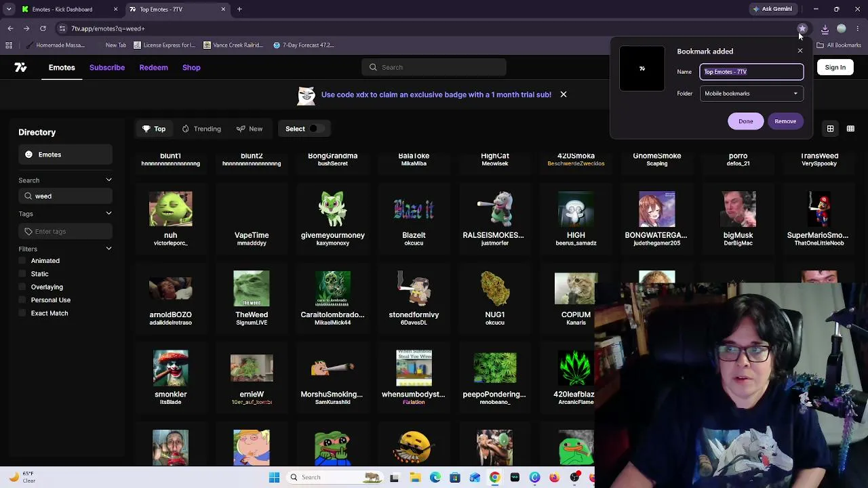Open the 7-Day Forecast bookmark
The height and width of the screenshot is (488, 868).
[x=303, y=45]
